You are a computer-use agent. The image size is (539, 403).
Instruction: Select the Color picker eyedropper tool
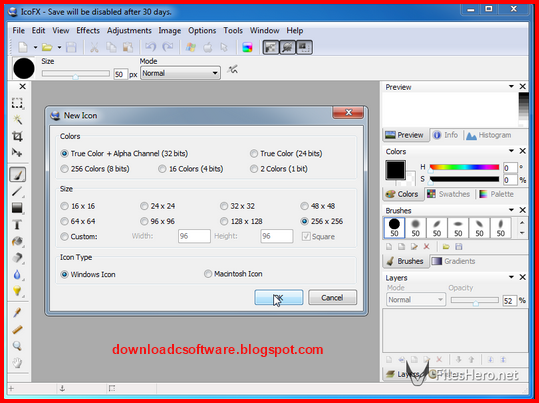(x=17, y=313)
